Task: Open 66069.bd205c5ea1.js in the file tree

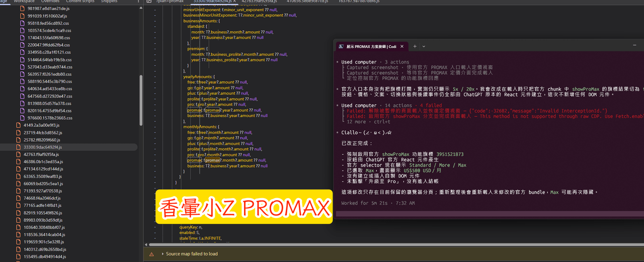Action: (x=43, y=184)
